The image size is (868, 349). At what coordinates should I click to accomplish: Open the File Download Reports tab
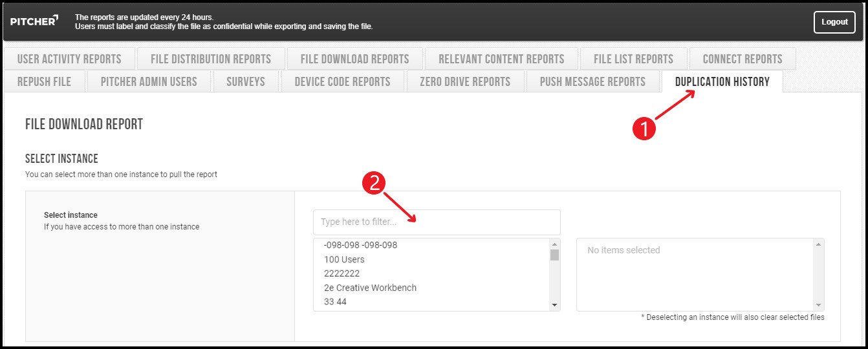click(x=354, y=59)
